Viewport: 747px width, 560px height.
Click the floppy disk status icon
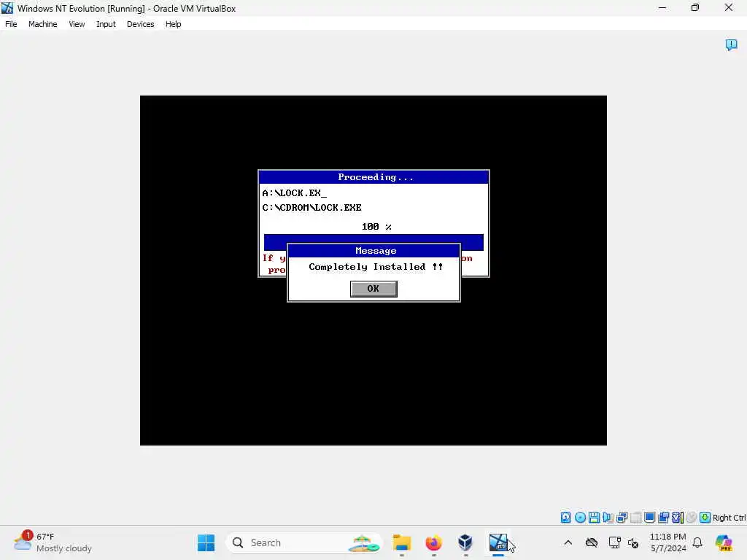tap(594, 517)
